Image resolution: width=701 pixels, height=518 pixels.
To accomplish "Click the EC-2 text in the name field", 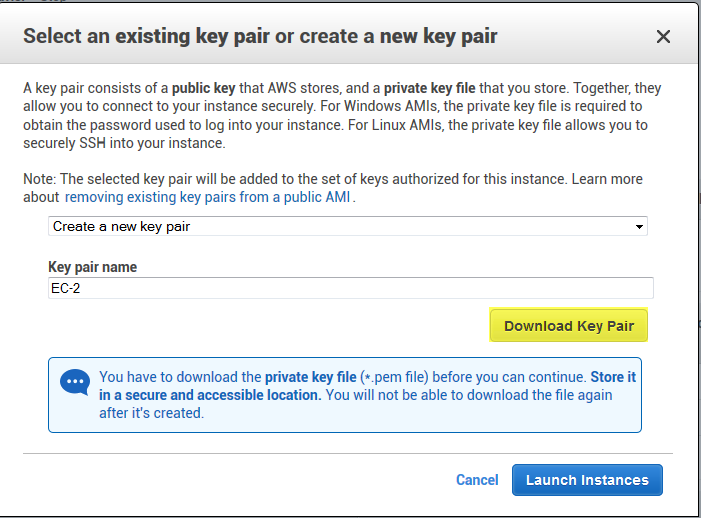I will [66, 288].
